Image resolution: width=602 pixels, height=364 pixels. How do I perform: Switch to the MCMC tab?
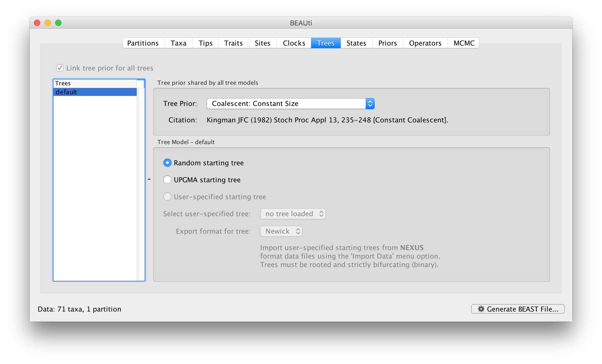coord(464,43)
